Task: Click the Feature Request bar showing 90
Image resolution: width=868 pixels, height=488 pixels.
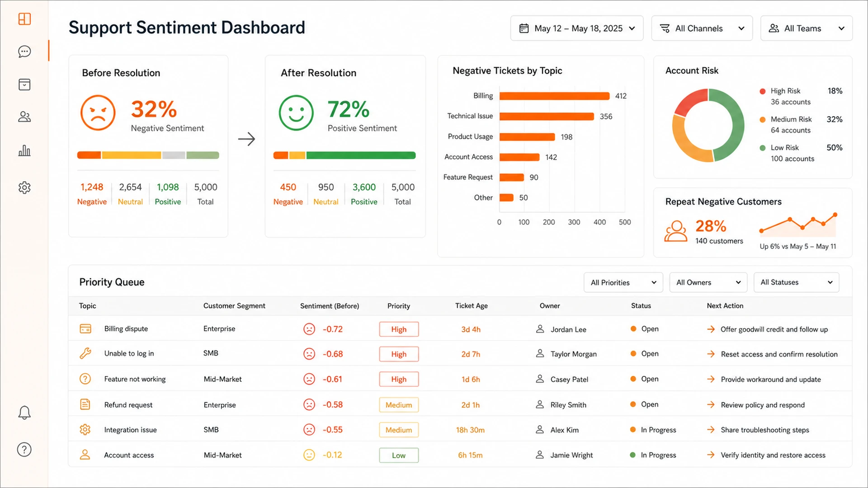Action: (x=512, y=178)
